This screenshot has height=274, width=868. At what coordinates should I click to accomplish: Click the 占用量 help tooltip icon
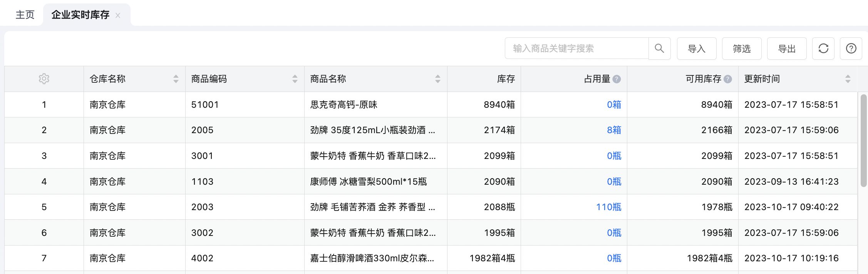click(x=617, y=79)
